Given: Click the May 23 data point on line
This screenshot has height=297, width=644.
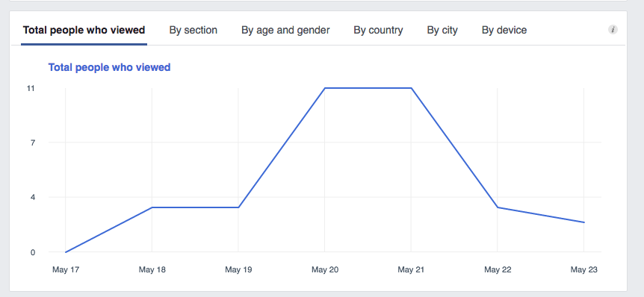Looking at the screenshot, I should click(x=583, y=222).
